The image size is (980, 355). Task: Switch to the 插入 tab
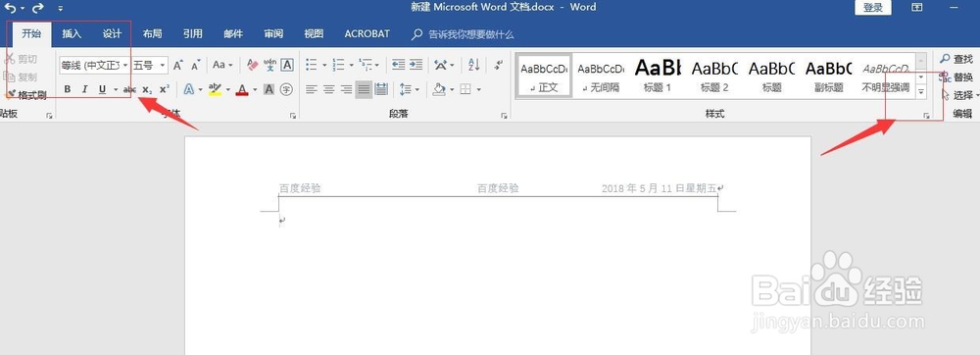click(72, 33)
